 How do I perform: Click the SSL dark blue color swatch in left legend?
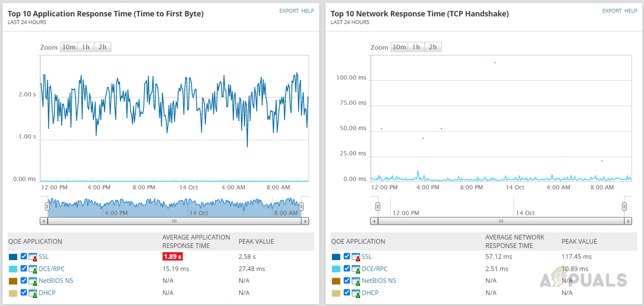click(13, 257)
